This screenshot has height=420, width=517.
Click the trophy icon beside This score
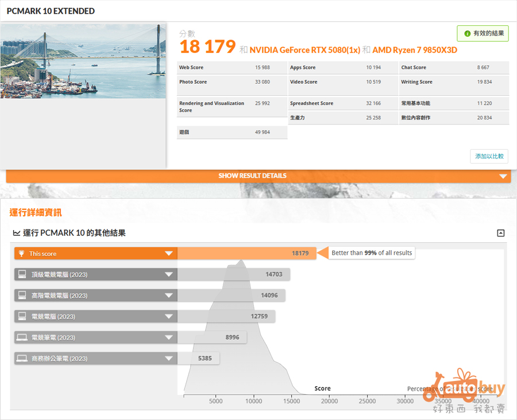22,254
